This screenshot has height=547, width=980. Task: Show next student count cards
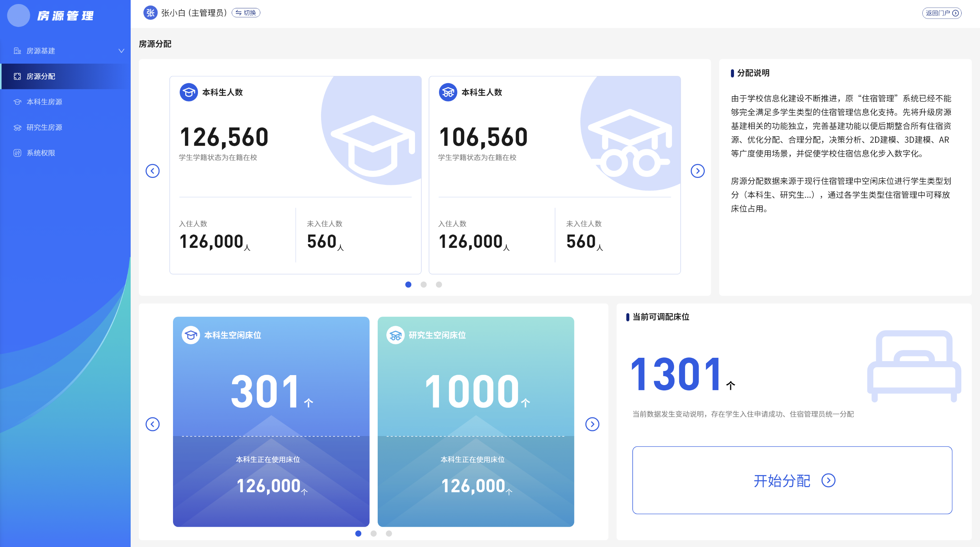[x=697, y=171]
